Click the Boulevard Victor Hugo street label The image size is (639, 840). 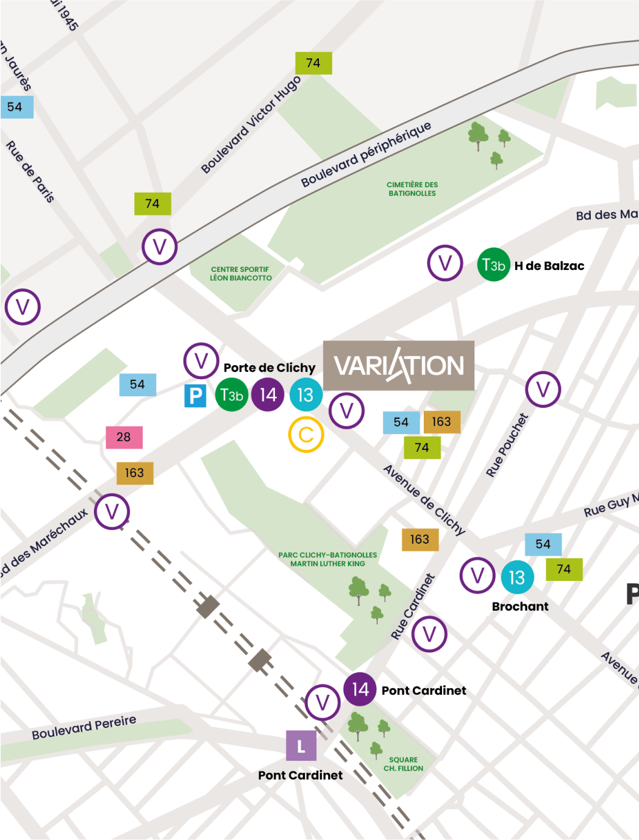coord(251,124)
